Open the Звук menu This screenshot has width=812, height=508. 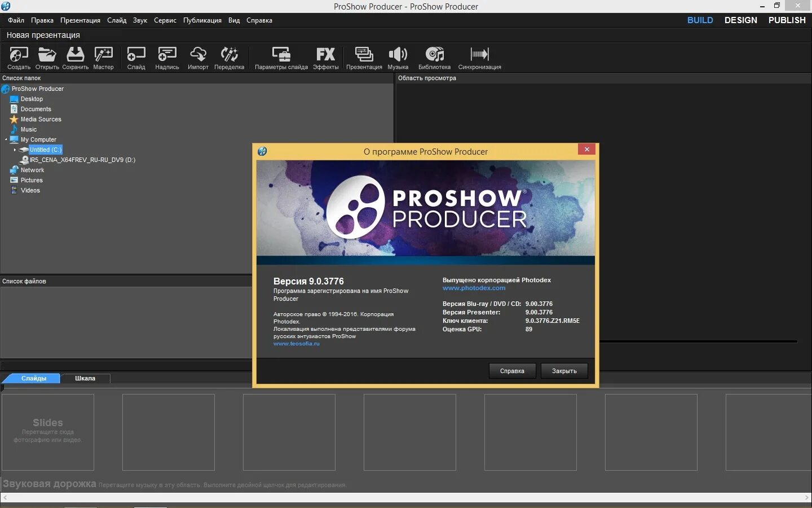(140, 20)
